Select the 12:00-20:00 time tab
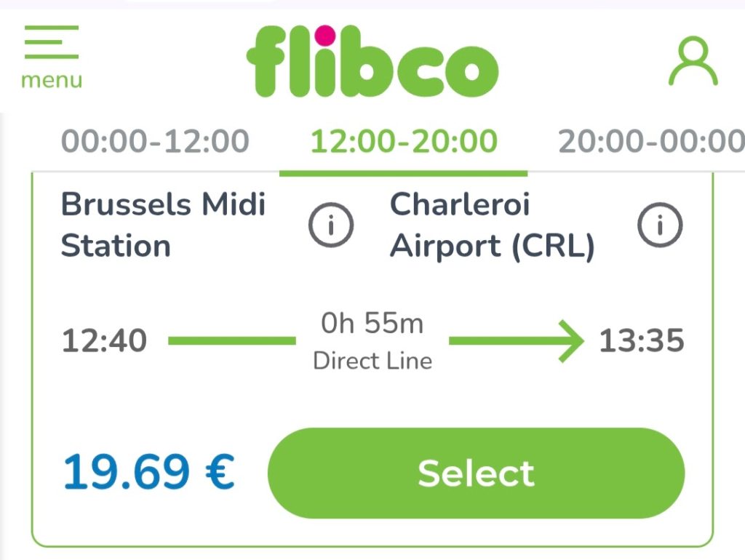 404,142
